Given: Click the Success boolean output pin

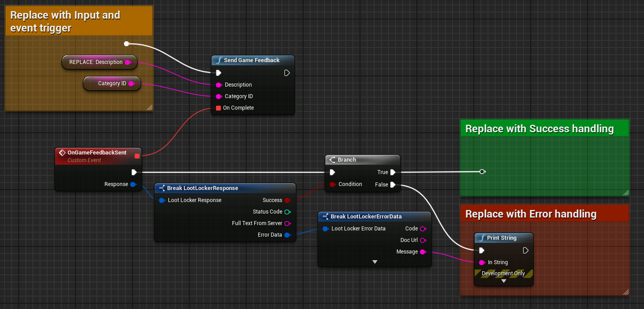Looking at the screenshot, I should pos(287,200).
